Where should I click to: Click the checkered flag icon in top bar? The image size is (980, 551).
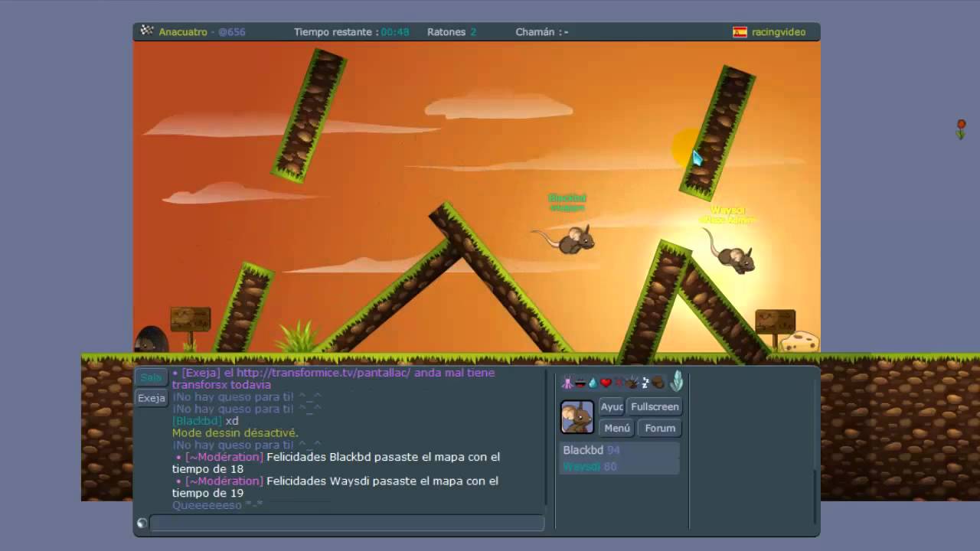point(146,31)
